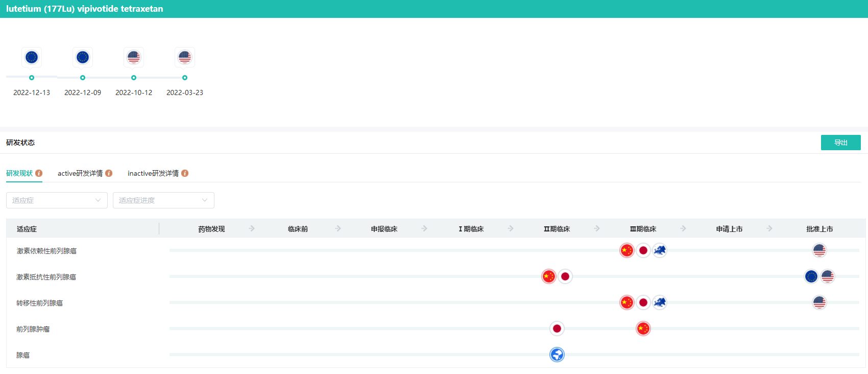
Task: Switch to the active研发详情 tab
Action: (x=80, y=173)
